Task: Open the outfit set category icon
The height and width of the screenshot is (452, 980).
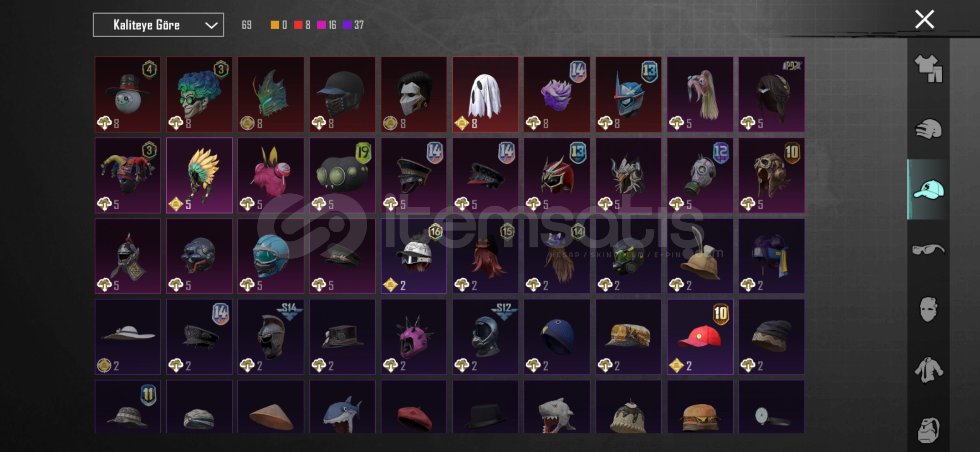Action: [928, 69]
